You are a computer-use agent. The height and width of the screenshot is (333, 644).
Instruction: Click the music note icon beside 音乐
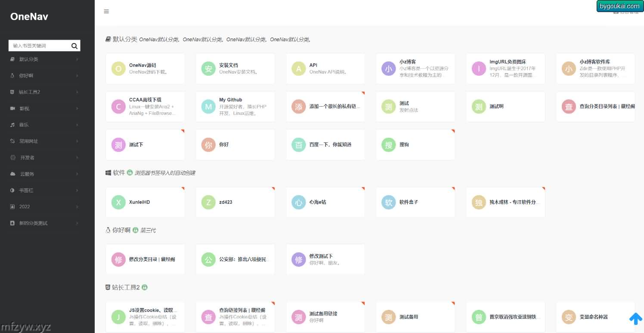[x=12, y=125]
